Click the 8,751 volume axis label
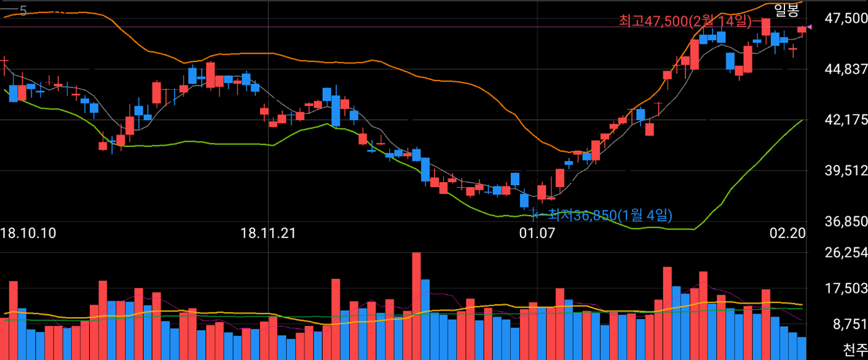Image resolution: width=868 pixels, height=360 pixels. tap(846, 324)
